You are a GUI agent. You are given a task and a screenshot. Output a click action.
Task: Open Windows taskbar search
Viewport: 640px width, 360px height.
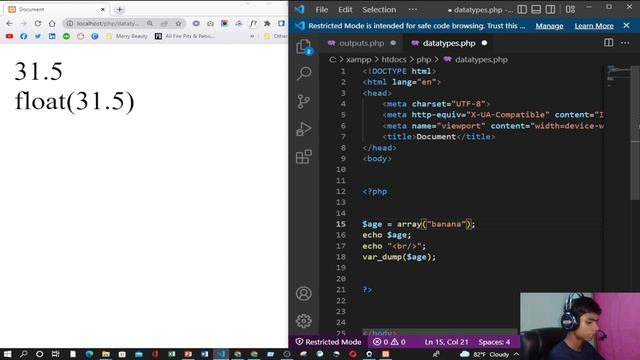coord(24,354)
